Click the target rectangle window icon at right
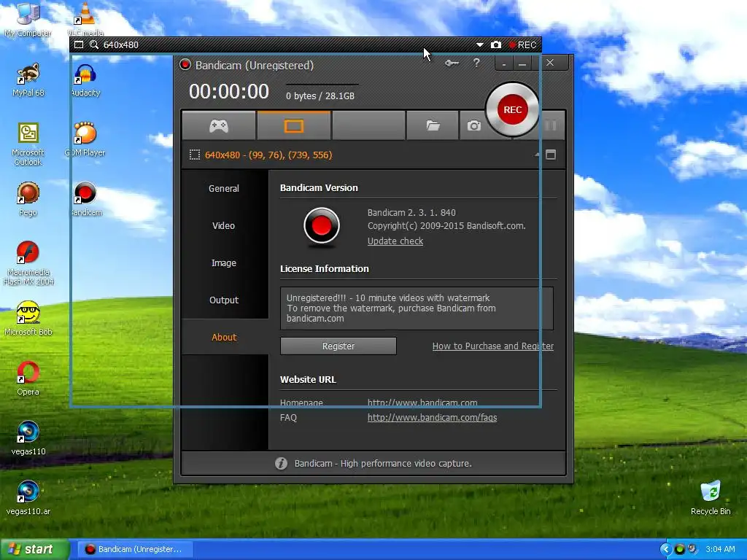This screenshot has height=560, width=747. 551,155
